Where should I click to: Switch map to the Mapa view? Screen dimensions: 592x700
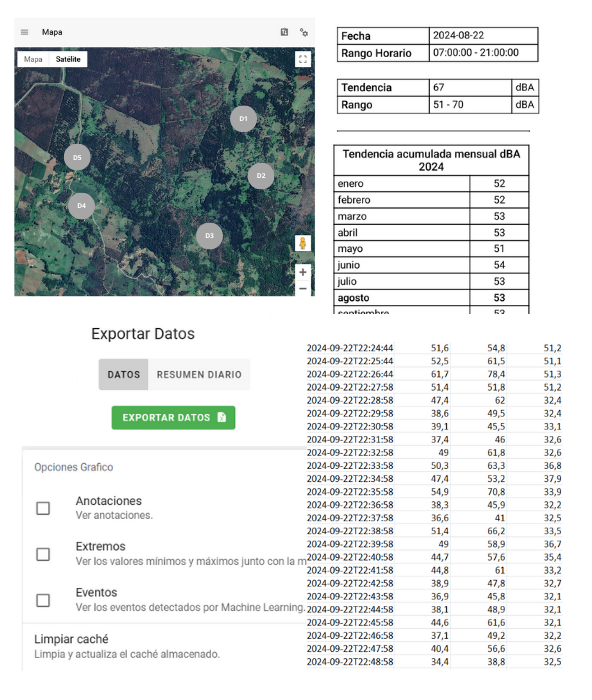pos(33,59)
